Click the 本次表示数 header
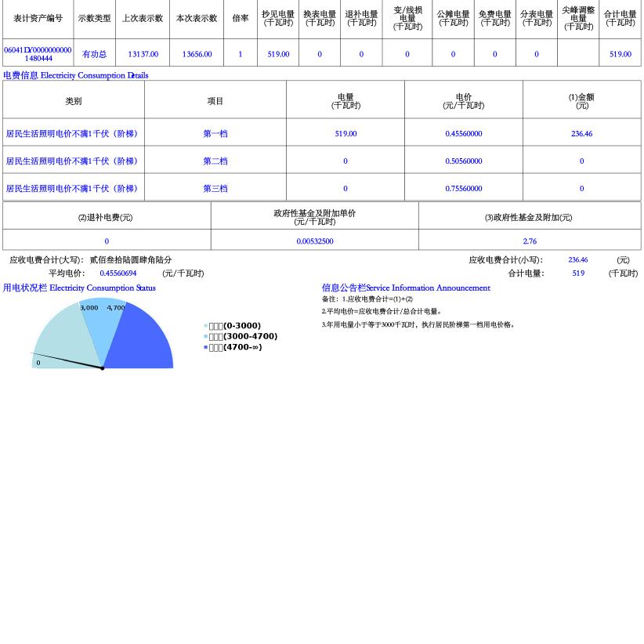This screenshot has height=644, width=644. coord(197,19)
